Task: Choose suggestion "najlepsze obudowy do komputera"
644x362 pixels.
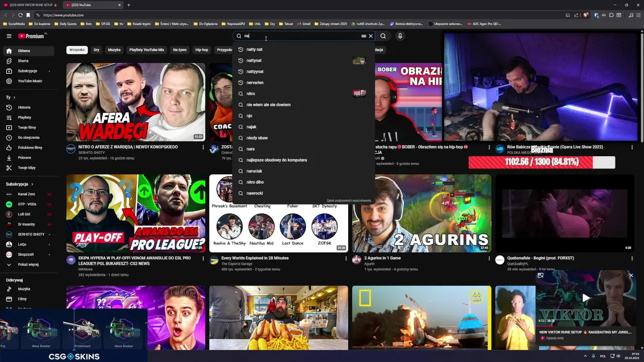Action: click(x=303, y=160)
